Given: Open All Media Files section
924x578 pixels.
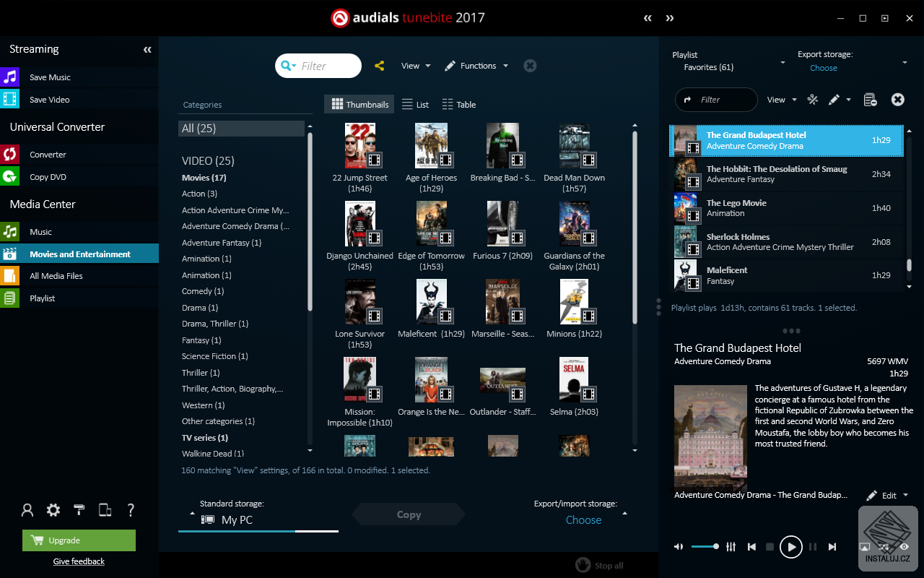Looking at the screenshot, I should tap(79, 276).
